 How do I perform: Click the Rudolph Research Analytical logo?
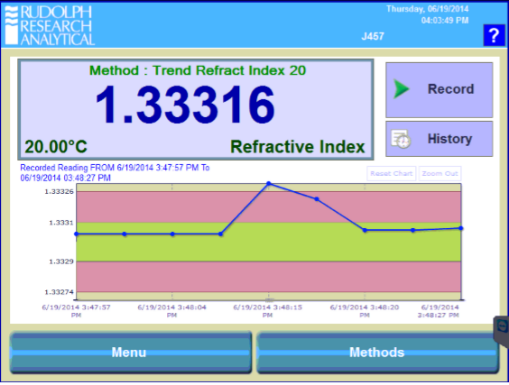tap(50, 26)
